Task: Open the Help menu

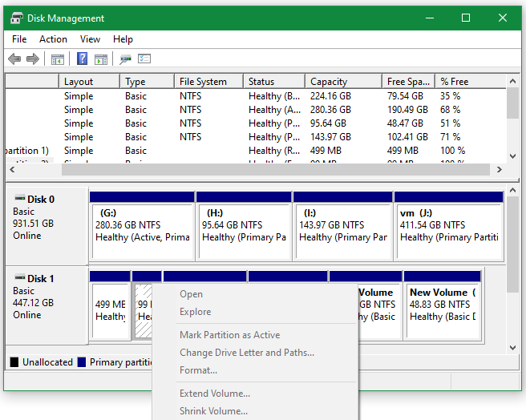Action: (x=123, y=39)
